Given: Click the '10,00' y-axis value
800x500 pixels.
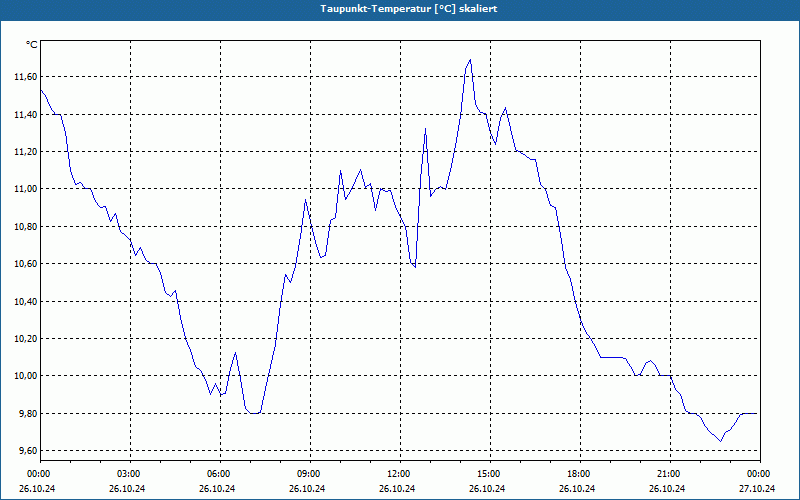Looking at the screenshot, I should coord(25,376).
